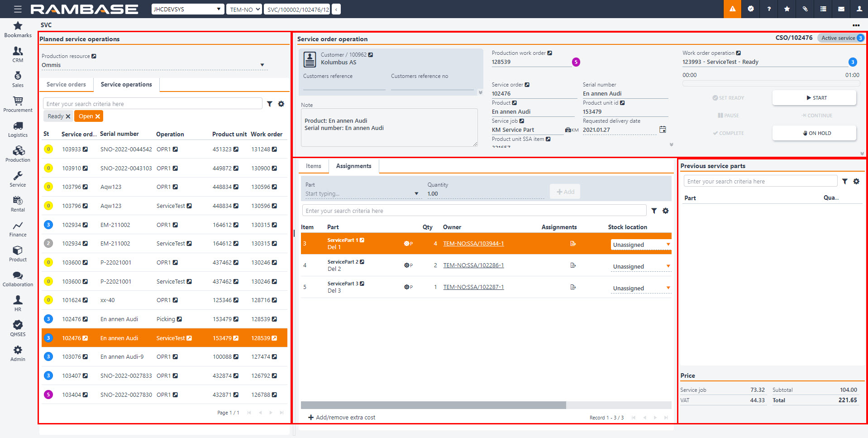
Task: Click the alert warning icon in header
Action: point(732,9)
